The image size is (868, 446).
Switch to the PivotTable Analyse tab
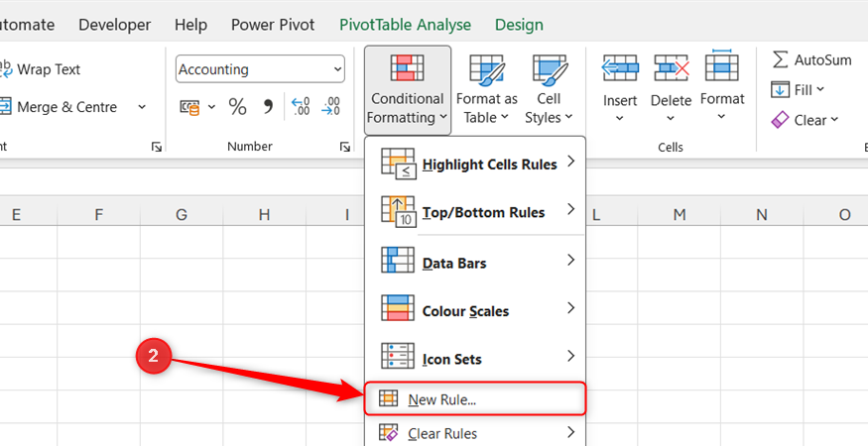405,25
